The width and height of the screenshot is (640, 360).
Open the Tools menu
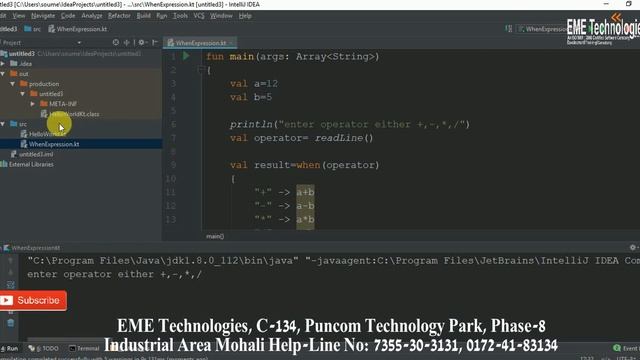pyautogui.click(x=180, y=16)
